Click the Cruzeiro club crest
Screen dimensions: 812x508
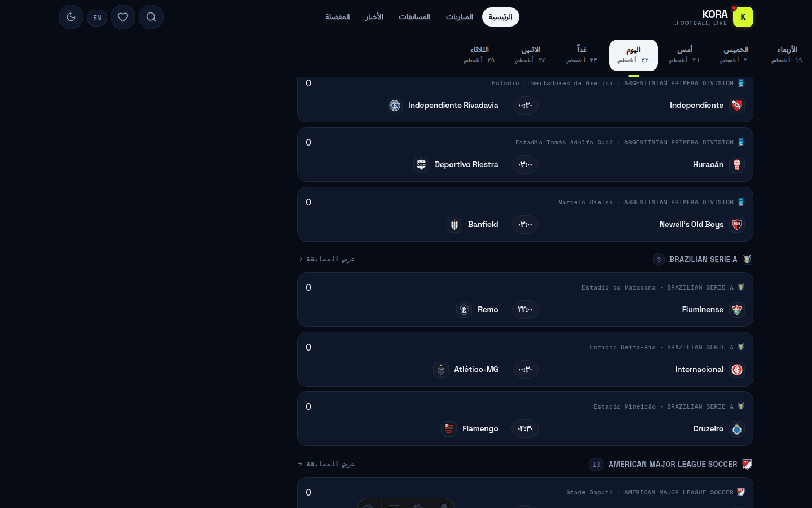point(737,429)
